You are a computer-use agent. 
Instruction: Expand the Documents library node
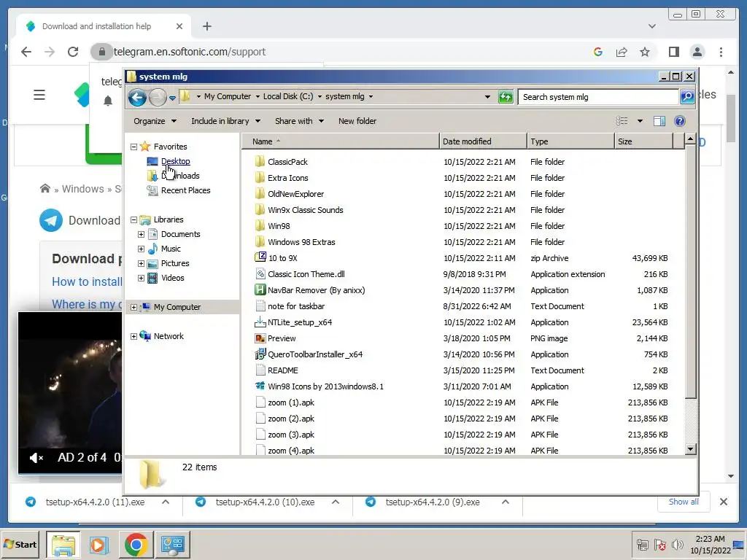pos(141,234)
